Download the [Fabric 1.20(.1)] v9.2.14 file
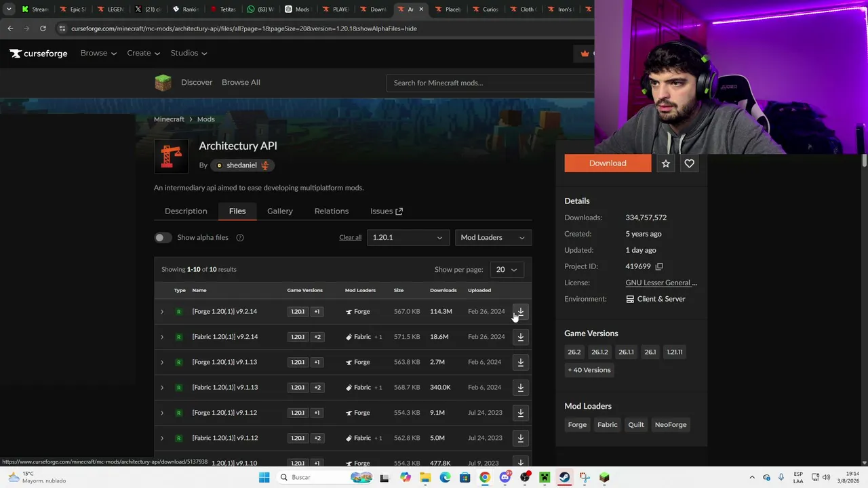 (x=520, y=337)
